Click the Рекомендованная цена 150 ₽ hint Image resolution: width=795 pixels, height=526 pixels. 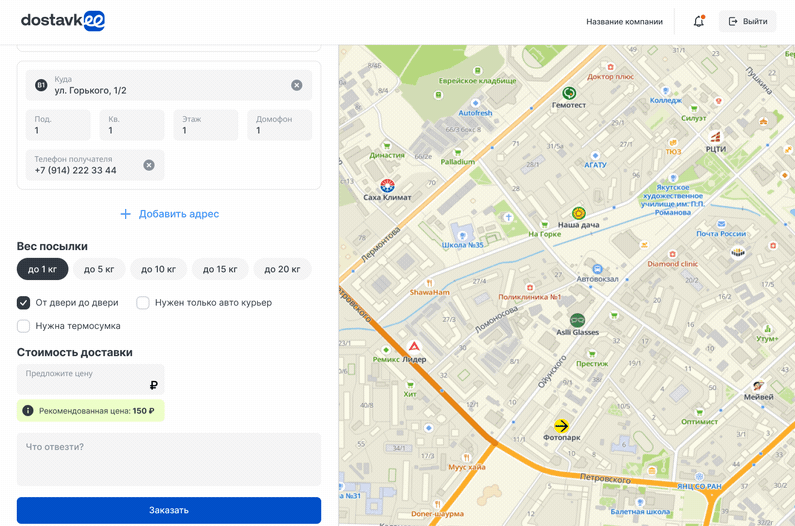point(90,411)
